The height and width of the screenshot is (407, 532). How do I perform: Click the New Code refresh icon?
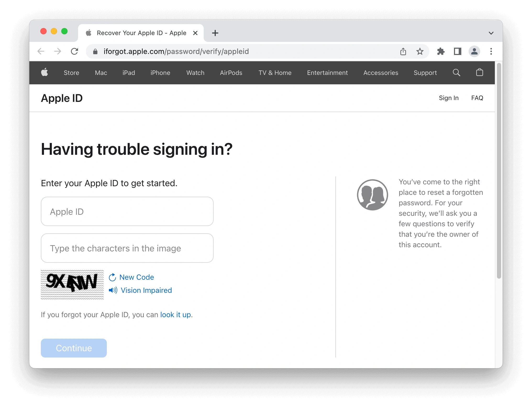112,277
